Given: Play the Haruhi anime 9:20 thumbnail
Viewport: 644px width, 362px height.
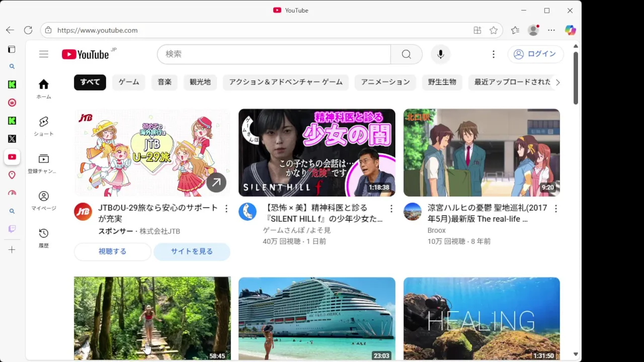Looking at the screenshot, I should [481, 153].
